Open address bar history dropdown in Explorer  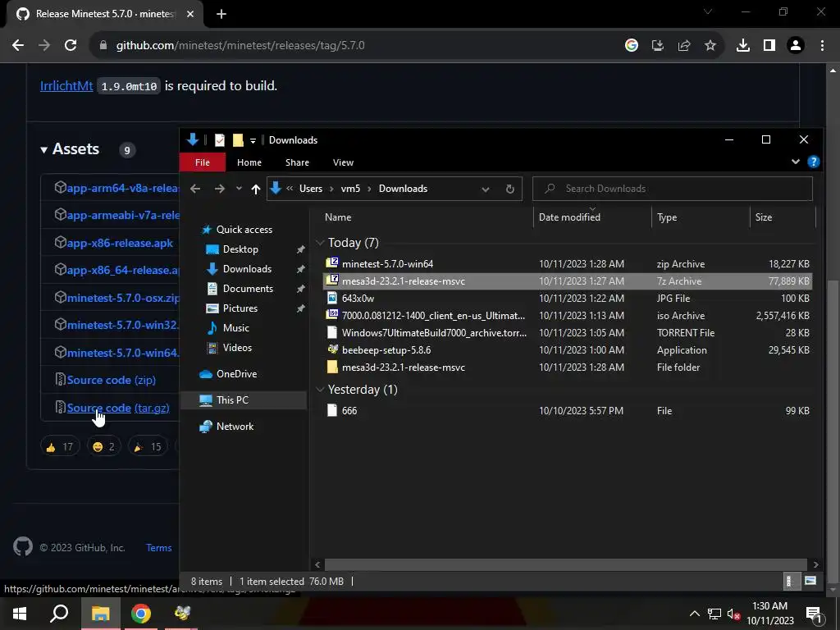click(486, 189)
